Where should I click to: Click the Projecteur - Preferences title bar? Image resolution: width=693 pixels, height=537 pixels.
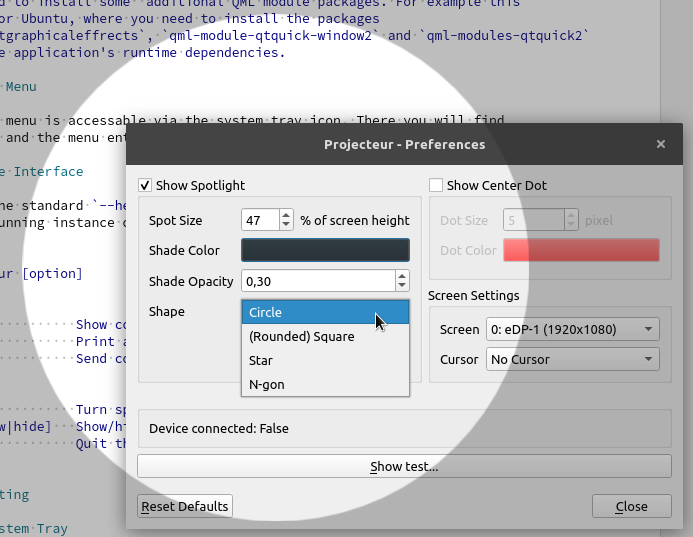tap(404, 145)
